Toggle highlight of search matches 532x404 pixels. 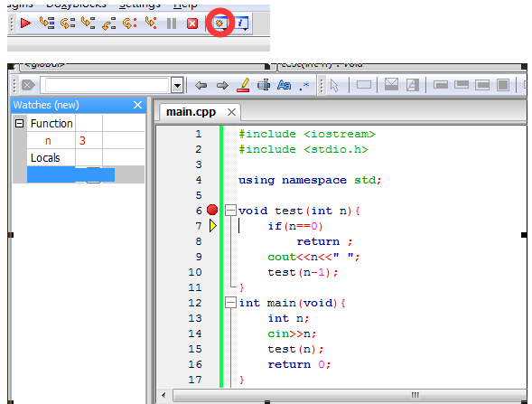pyautogui.click(x=243, y=85)
